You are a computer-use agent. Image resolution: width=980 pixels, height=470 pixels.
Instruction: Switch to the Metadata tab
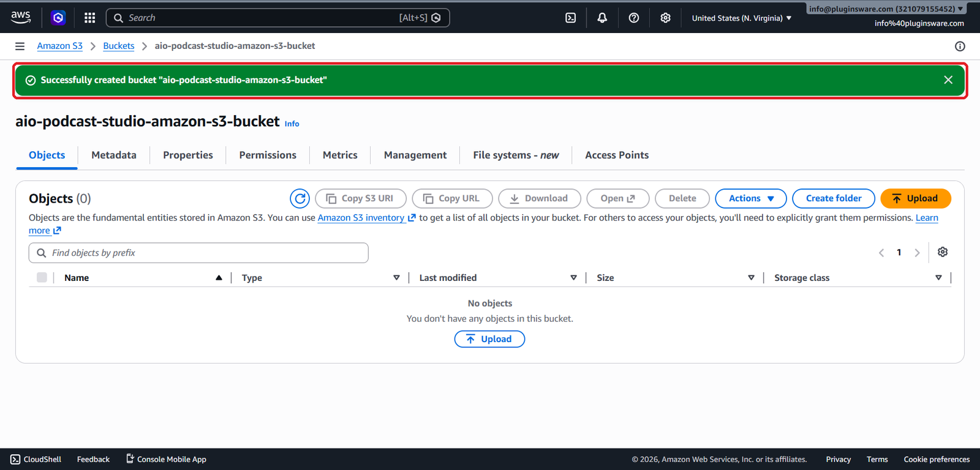click(x=114, y=155)
